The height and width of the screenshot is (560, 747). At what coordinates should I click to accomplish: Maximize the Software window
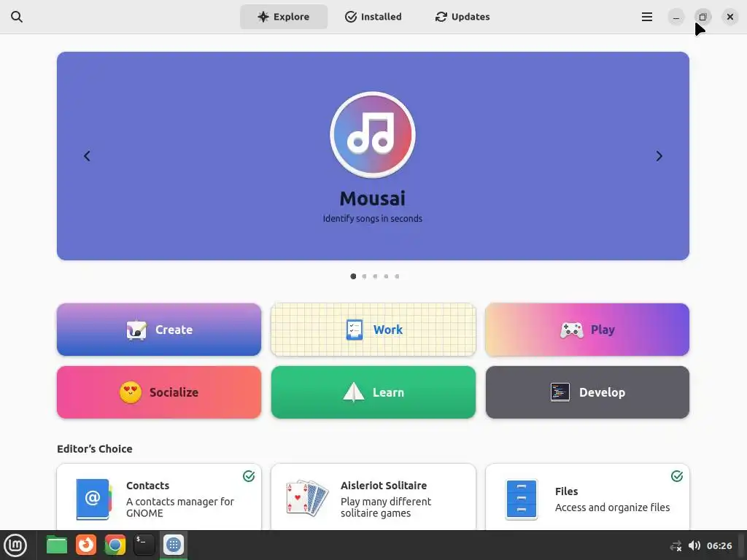(x=703, y=17)
